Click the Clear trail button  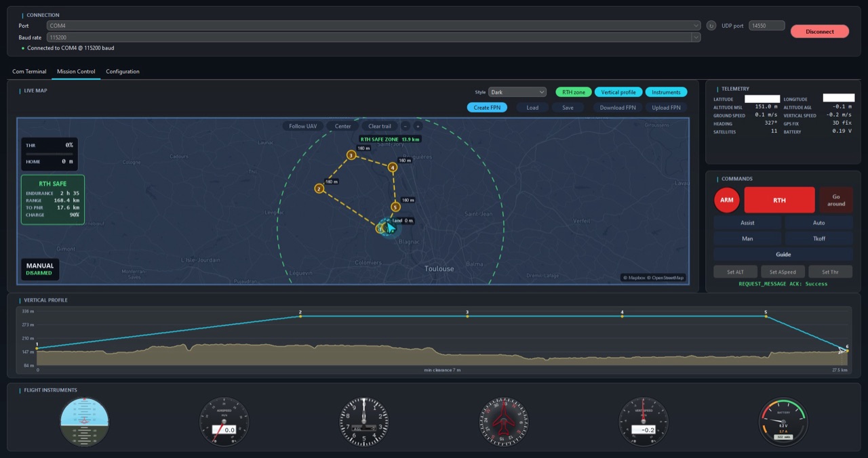click(x=380, y=126)
